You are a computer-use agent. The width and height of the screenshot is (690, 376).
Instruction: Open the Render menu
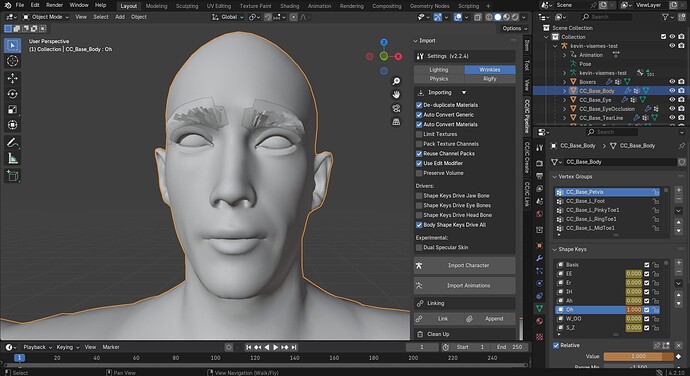(54, 5)
